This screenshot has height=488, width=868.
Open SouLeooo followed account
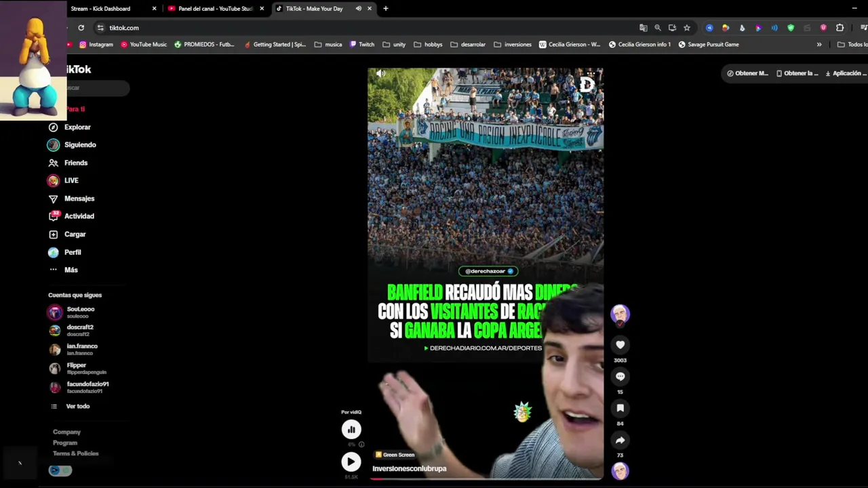point(71,312)
